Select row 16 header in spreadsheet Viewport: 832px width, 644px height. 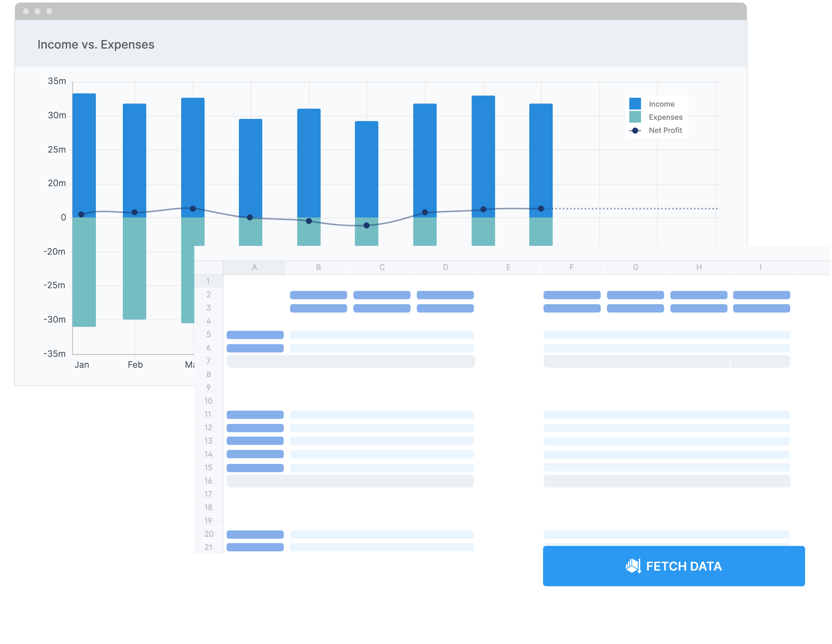coord(208,481)
